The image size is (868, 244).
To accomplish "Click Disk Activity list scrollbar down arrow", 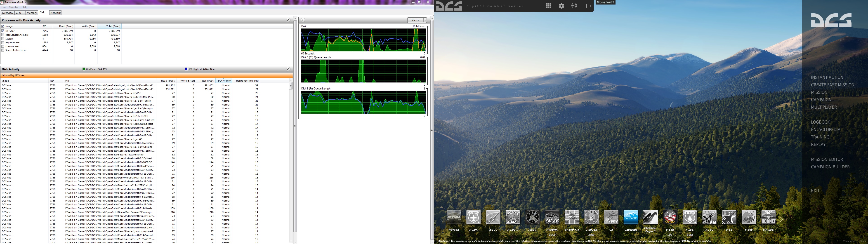I will point(291,241).
